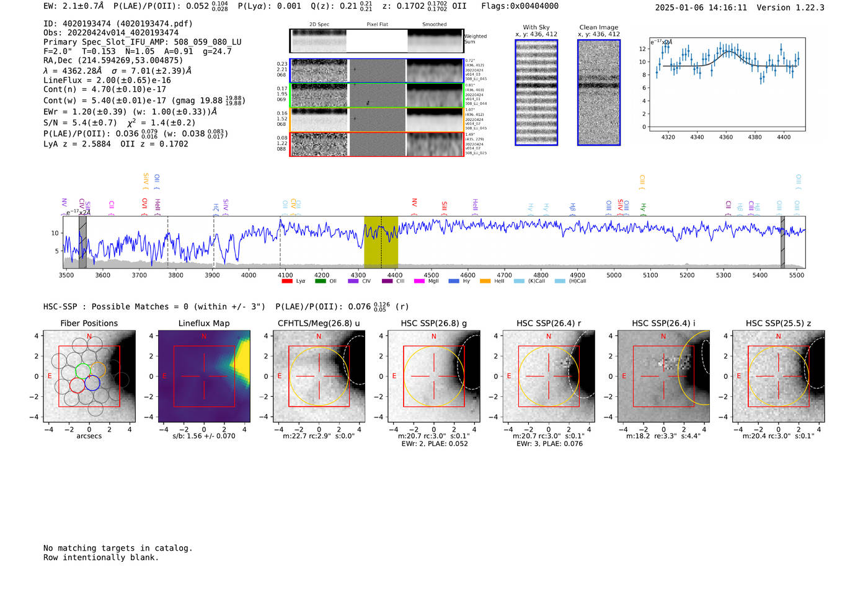Viewport: 868px width, 591px height.
Task: Click the Primary Spec_Slot_IFU_AMP text
Action: [143, 42]
